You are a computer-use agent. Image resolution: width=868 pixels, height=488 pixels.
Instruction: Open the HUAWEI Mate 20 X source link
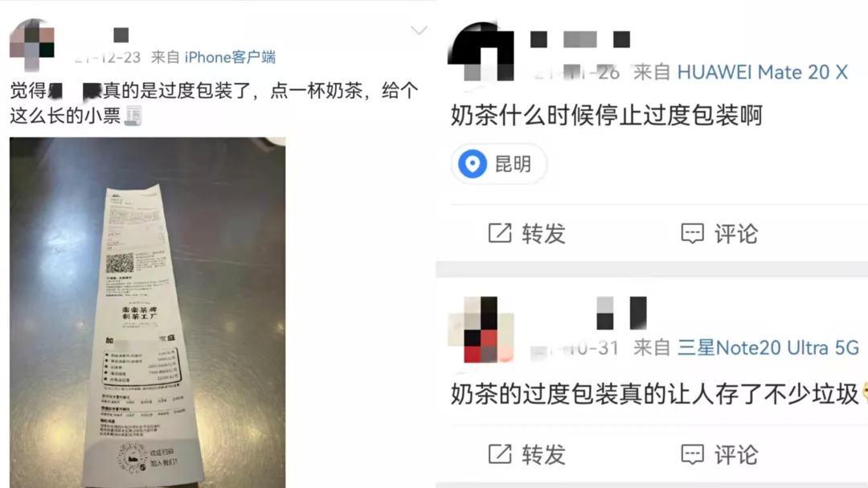pos(762,72)
